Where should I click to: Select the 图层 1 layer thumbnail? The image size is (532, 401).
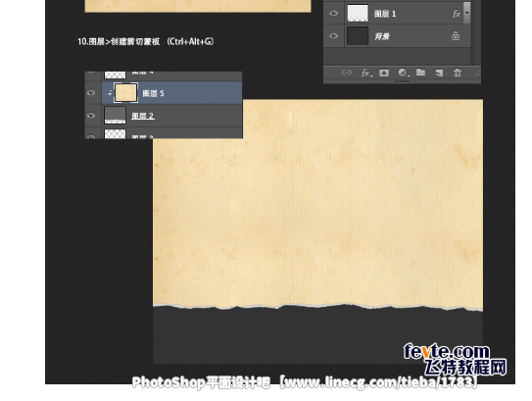tap(358, 14)
